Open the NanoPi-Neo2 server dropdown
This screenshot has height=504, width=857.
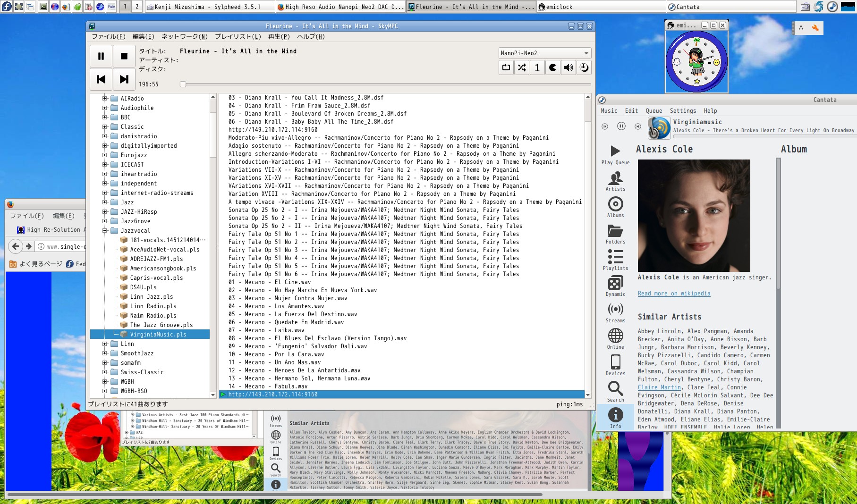click(x=544, y=53)
